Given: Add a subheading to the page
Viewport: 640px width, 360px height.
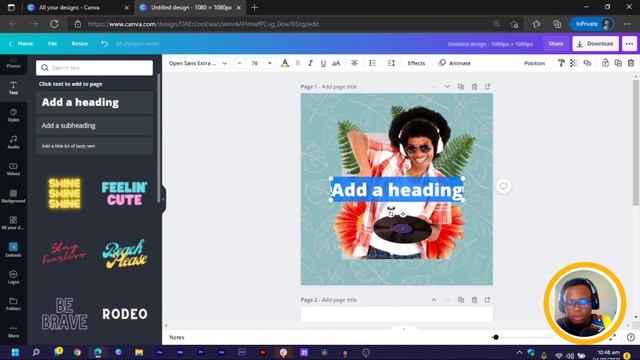Looking at the screenshot, I should 94,126.
